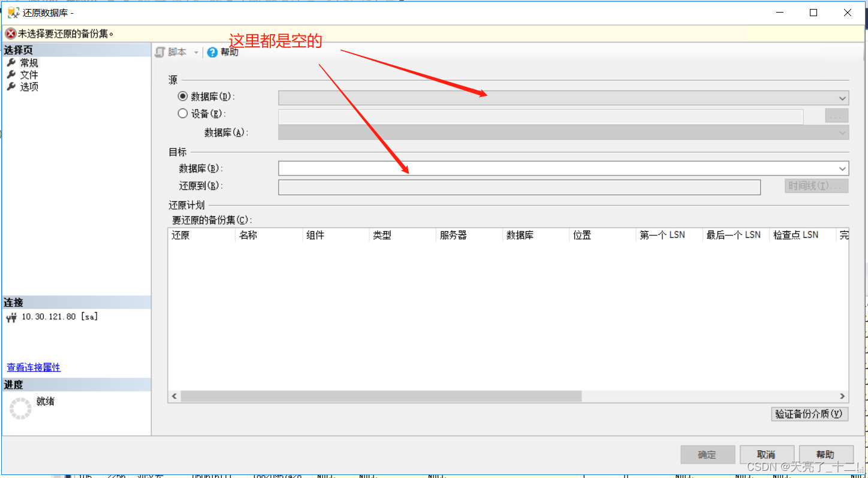Click the 取消 button
868x478 pixels.
pyautogui.click(x=767, y=455)
